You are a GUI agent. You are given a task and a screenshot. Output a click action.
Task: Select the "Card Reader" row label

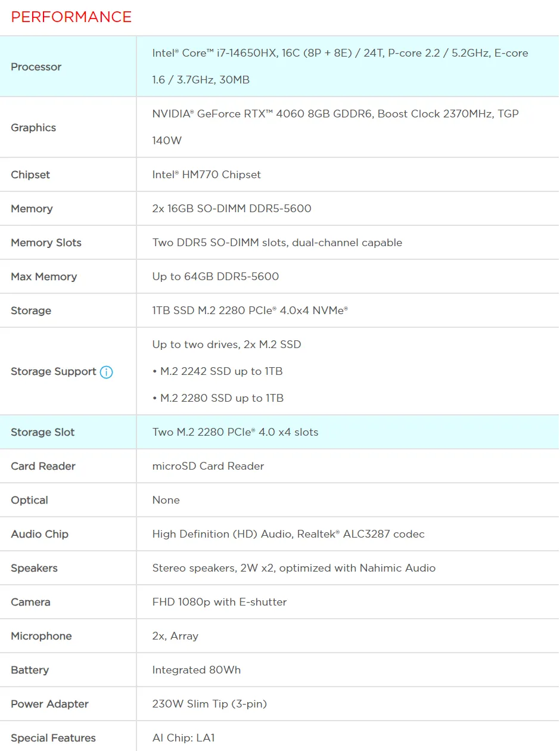[x=43, y=466]
